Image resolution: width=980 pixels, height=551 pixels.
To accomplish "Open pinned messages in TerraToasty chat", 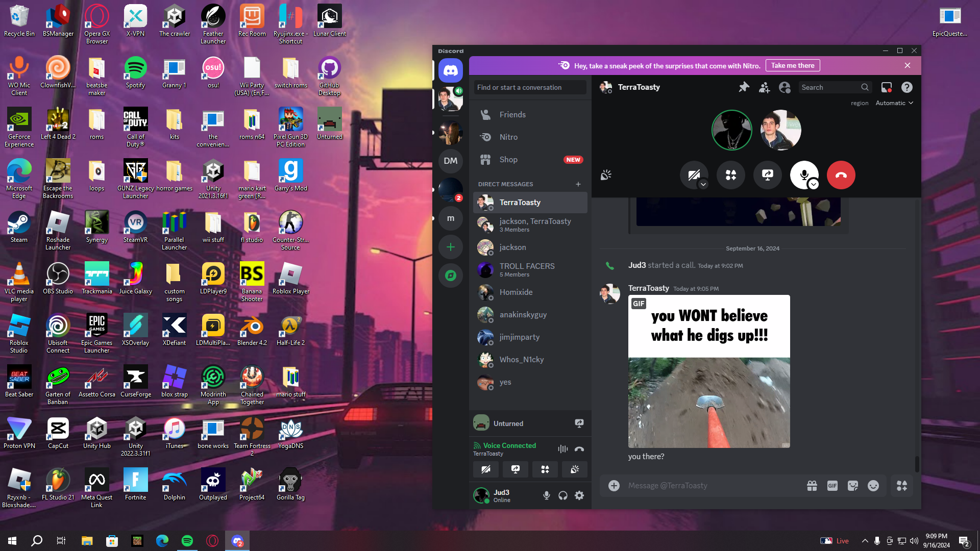I will [x=744, y=87].
